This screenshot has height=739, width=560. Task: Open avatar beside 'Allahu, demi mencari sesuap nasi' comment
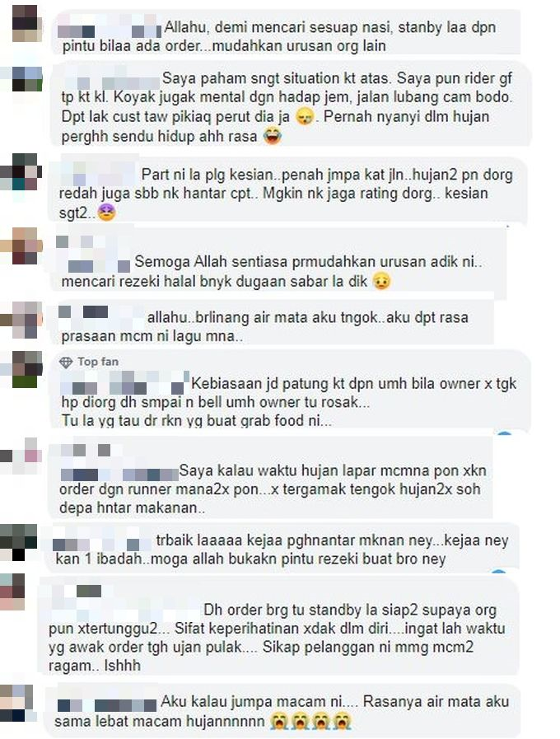pos(26,24)
